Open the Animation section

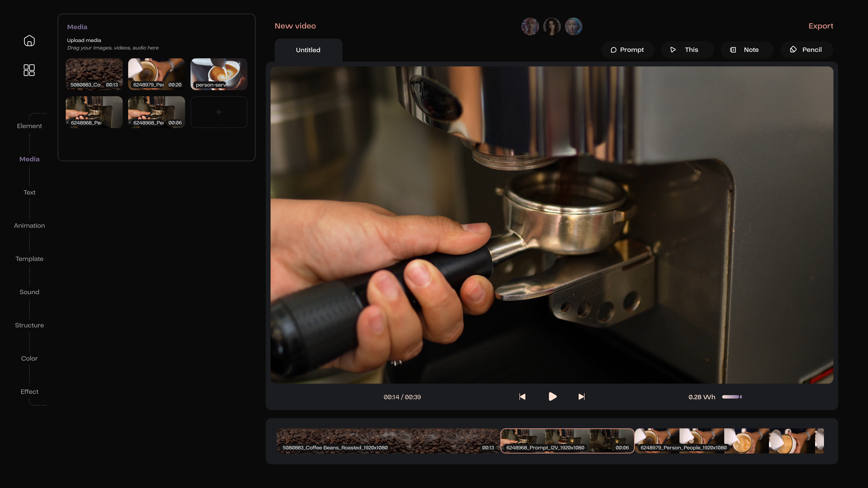click(x=29, y=226)
